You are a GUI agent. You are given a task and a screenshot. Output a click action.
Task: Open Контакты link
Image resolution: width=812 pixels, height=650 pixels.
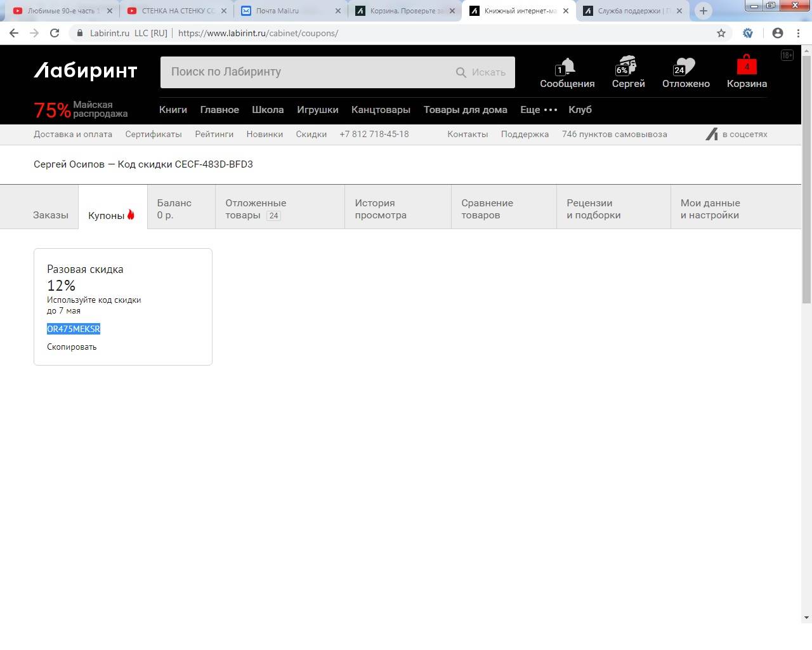[x=468, y=134]
